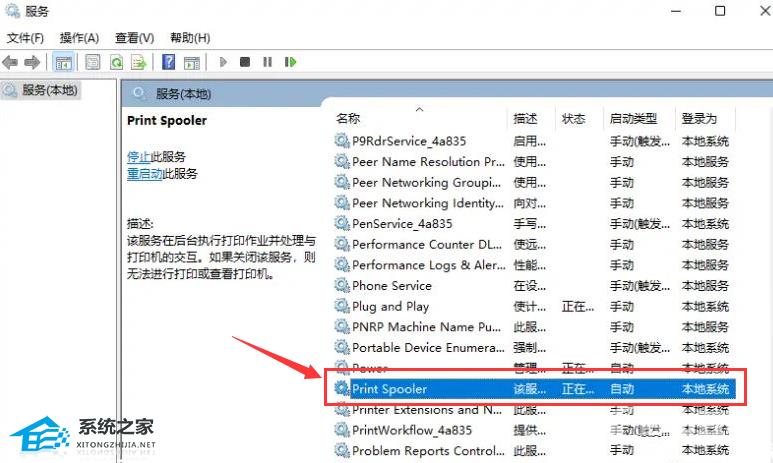Click the Back arrow toolbar icon

[x=10, y=62]
